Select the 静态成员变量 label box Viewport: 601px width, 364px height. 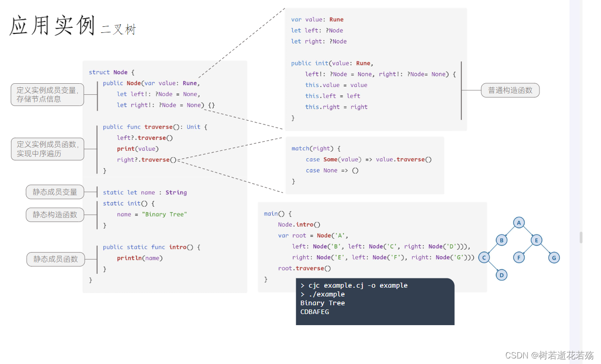pos(55,192)
